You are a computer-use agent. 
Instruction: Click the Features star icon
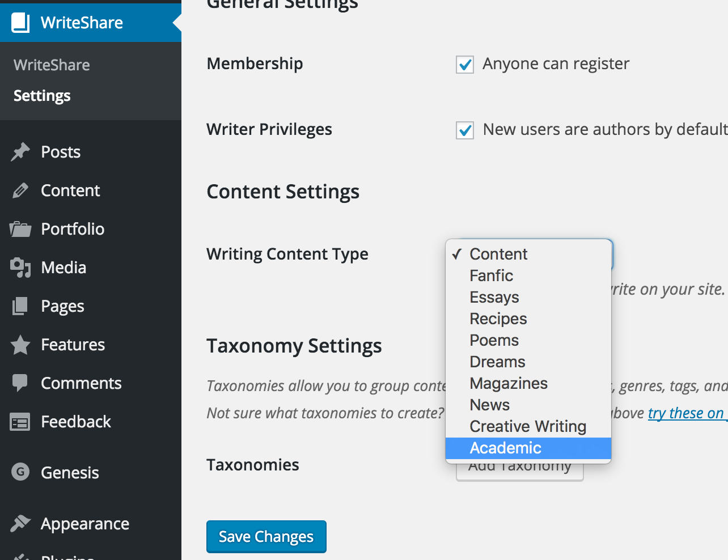click(x=20, y=345)
